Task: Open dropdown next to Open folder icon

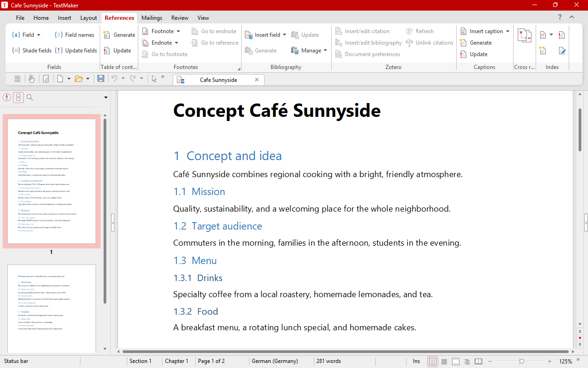Action: point(88,79)
